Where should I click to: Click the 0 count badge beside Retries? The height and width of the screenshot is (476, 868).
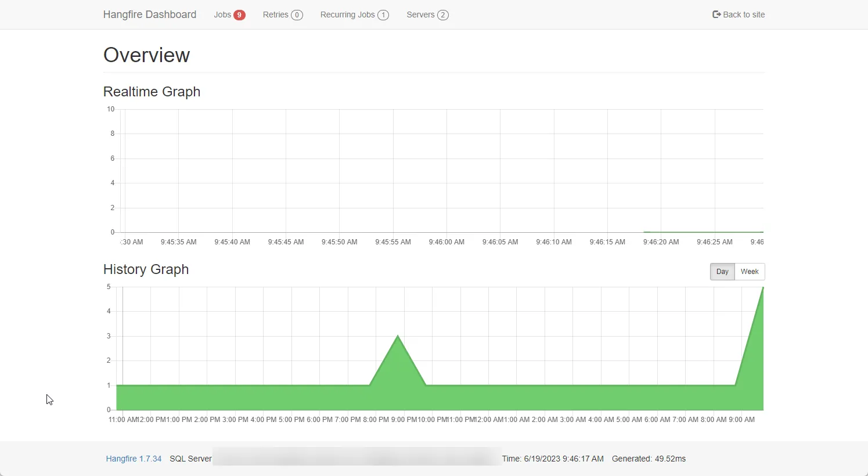pyautogui.click(x=297, y=15)
